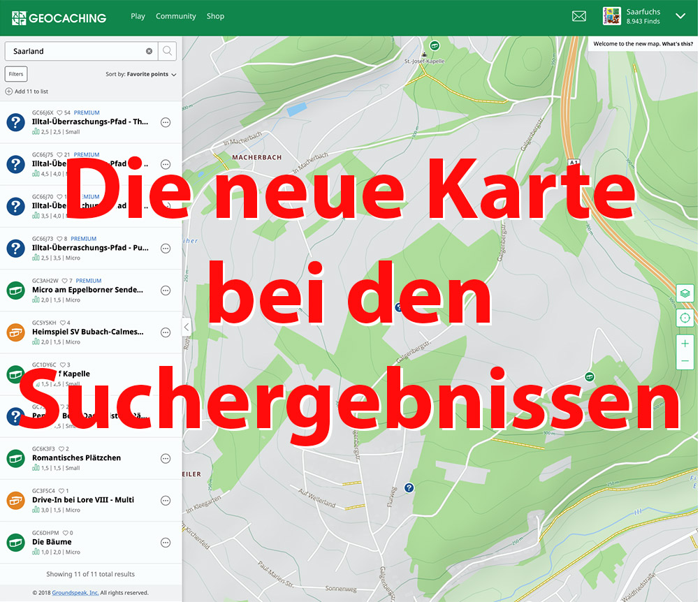The image size is (700, 602).
Task: Open the map layers selector
Action: [685, 293]
